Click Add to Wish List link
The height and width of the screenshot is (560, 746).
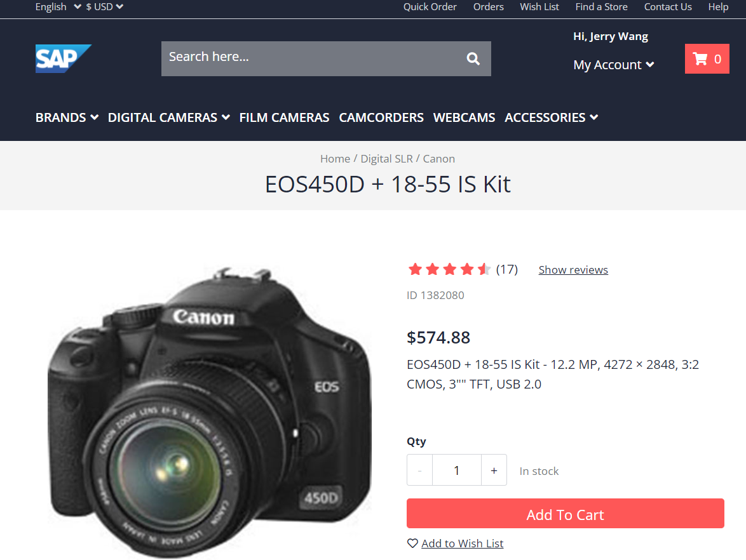pos(462,543)
